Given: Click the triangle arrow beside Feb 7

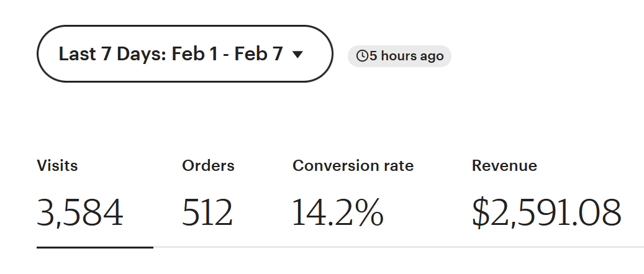Looking at the screenshot, I should point(297,54).
